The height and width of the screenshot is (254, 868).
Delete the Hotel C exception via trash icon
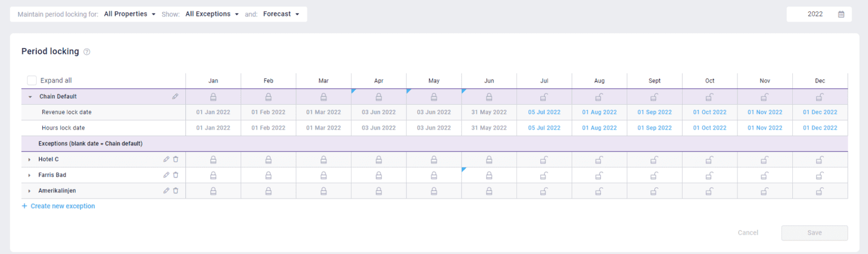(x=176, y=160)
